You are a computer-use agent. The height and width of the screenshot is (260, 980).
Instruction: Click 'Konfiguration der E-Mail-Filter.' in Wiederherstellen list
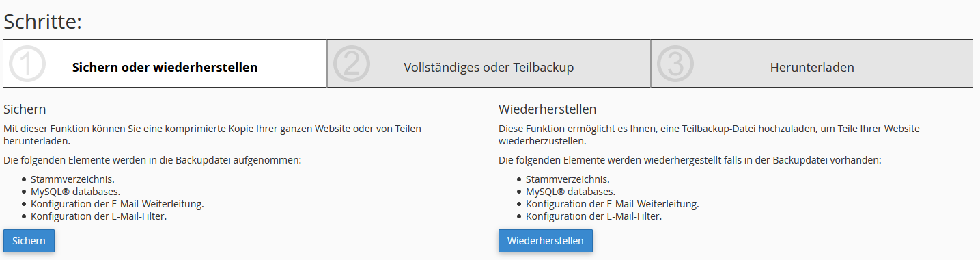[x=594, y=216]
